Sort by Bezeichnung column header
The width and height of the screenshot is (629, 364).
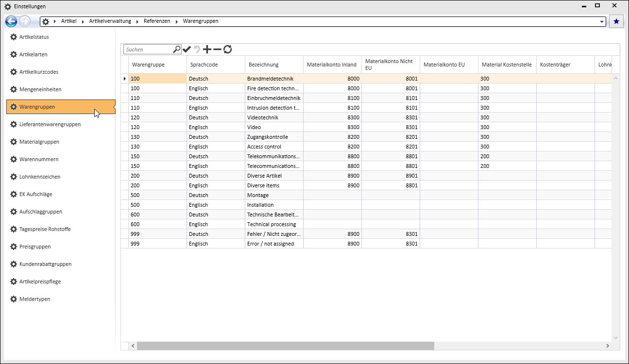coord(274,65)
